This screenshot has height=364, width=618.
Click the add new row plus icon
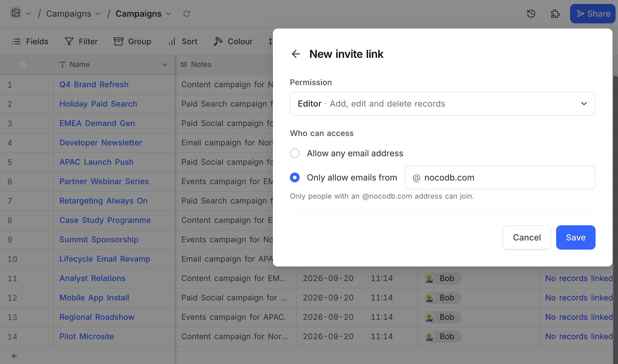coord(14,356)
